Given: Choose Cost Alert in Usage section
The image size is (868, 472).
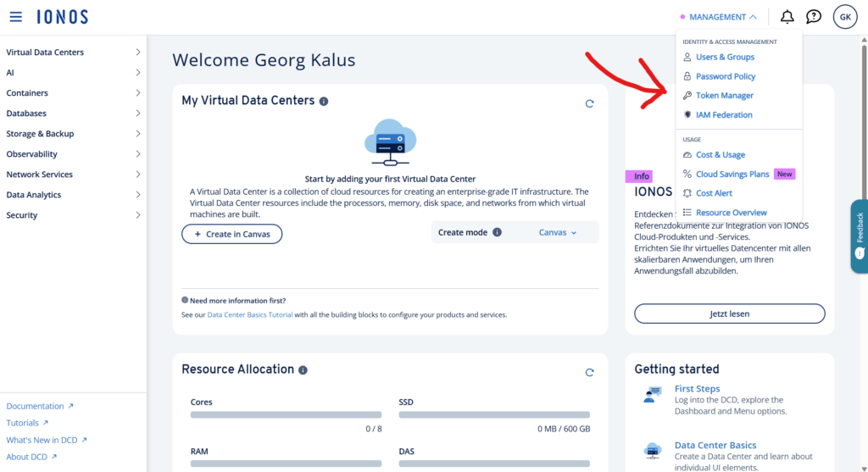Looking at the screenshot, I should pyautogui.click(x=714, y=193).
